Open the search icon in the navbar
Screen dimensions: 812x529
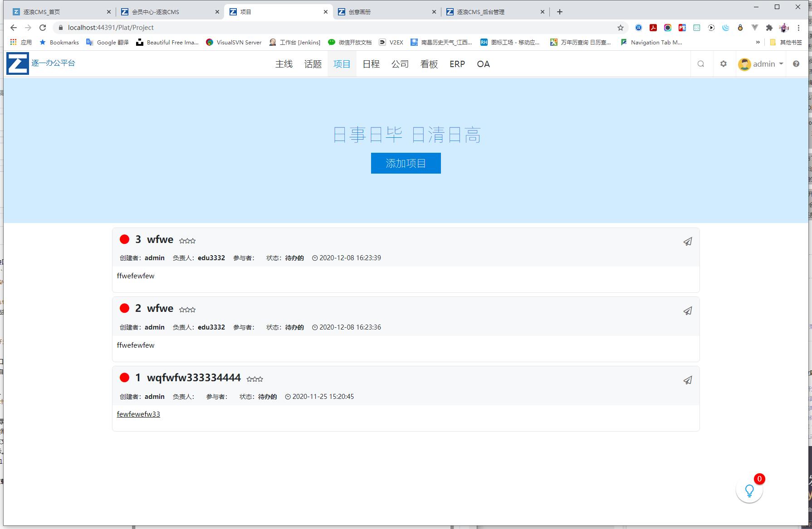tap(701, 63)
